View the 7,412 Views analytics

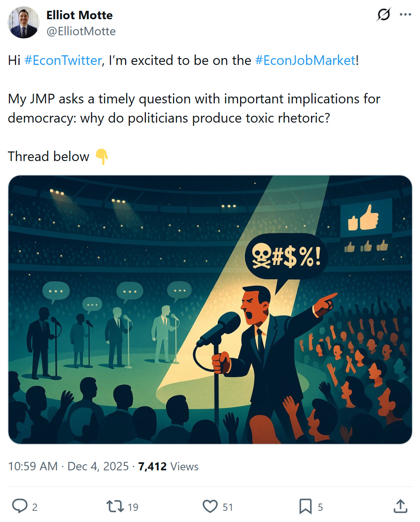pyautogui.click(x=168, y=466)
